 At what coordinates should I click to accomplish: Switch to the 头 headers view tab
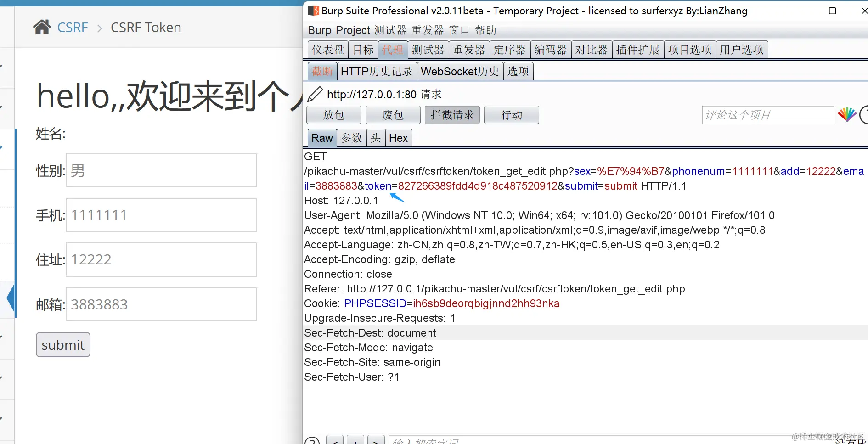pos(376,138)
